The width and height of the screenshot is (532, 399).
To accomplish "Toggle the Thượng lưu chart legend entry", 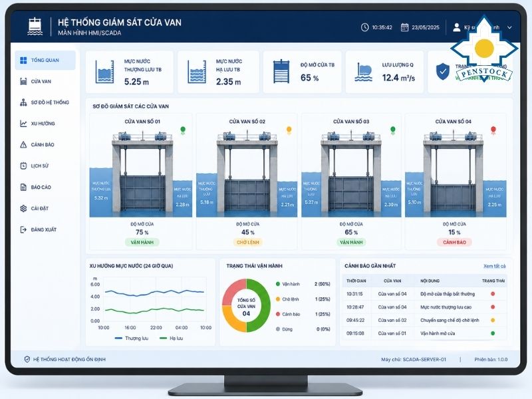I will 132,338.
